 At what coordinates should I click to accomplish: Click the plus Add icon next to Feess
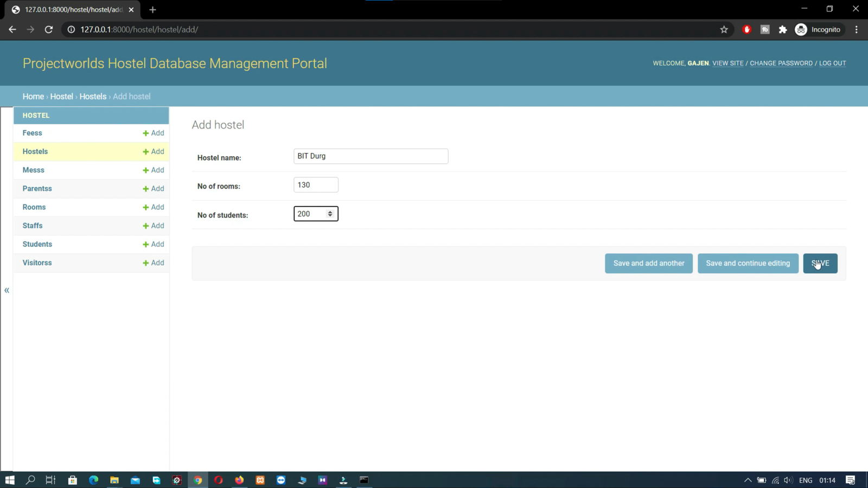click(x=153, y=133)
